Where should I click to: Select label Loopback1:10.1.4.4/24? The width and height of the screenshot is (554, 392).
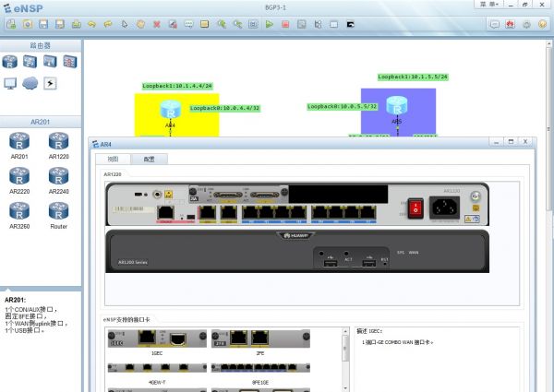[x=177, y=86]
